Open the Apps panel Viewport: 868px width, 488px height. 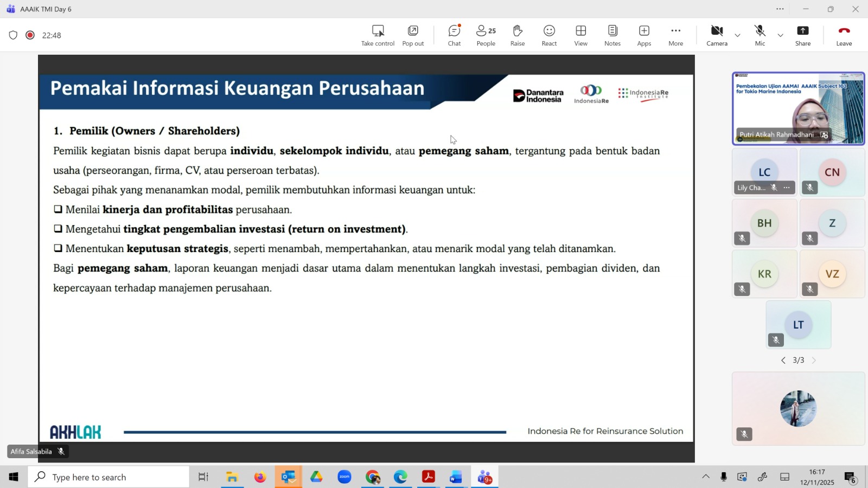click(644, 35)
